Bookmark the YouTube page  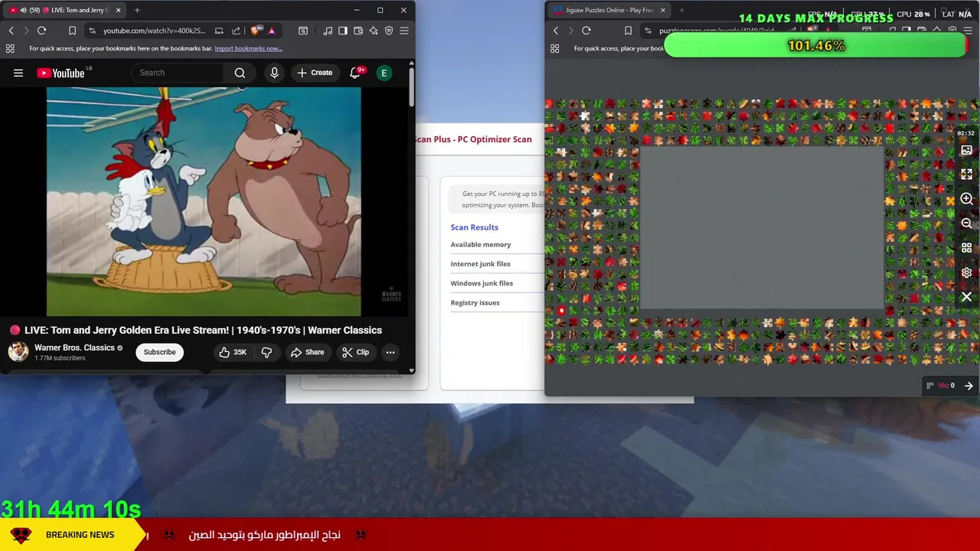tap(72, 31)
